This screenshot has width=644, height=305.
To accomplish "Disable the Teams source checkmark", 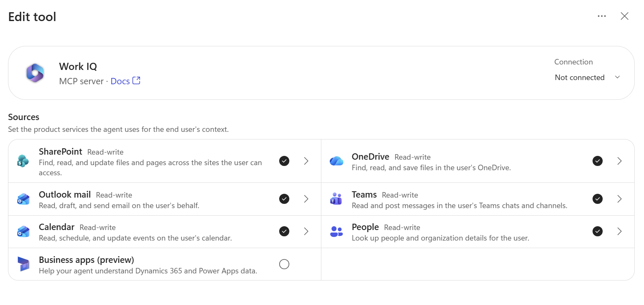I will point(598,199).
